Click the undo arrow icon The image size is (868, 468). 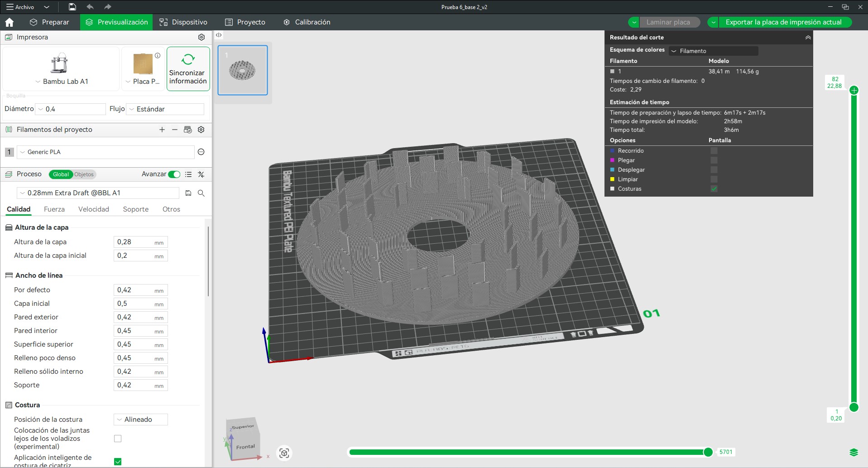[x=90, y=7]
